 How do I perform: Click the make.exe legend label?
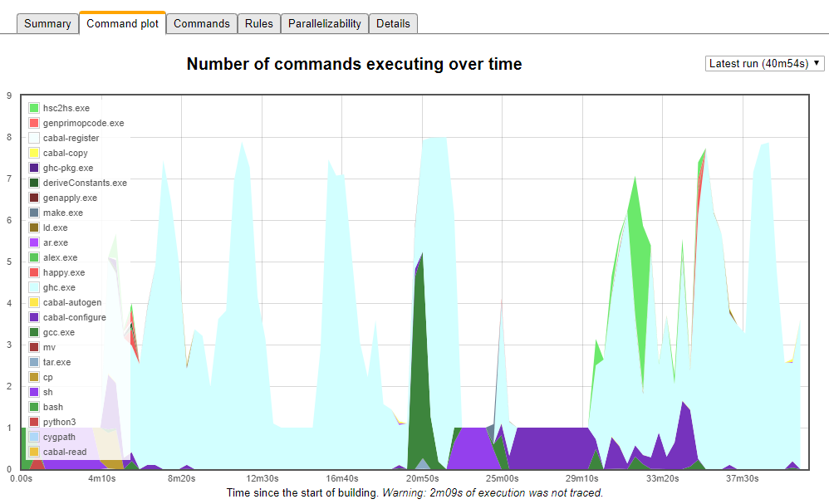(x=63, y=213)
